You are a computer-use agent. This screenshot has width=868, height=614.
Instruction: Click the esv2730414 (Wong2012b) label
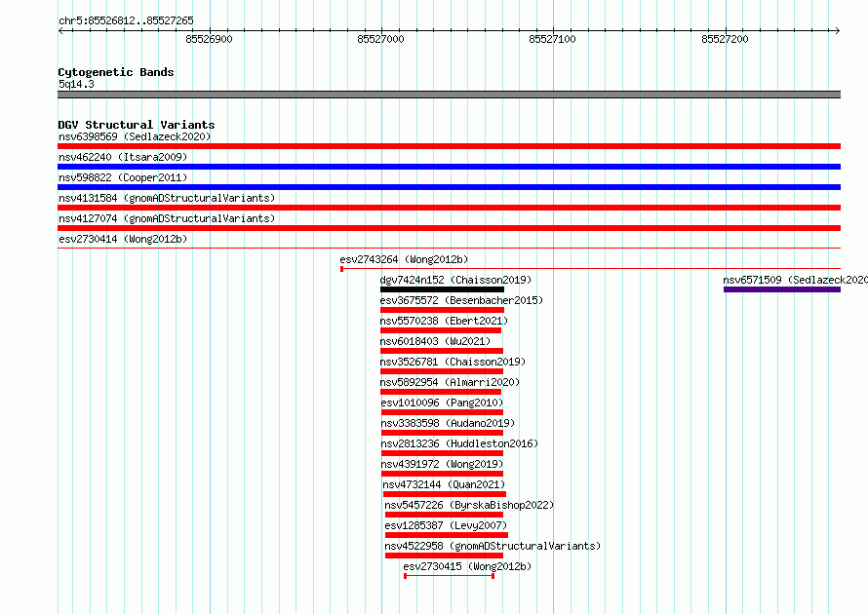tap(123, 239)
